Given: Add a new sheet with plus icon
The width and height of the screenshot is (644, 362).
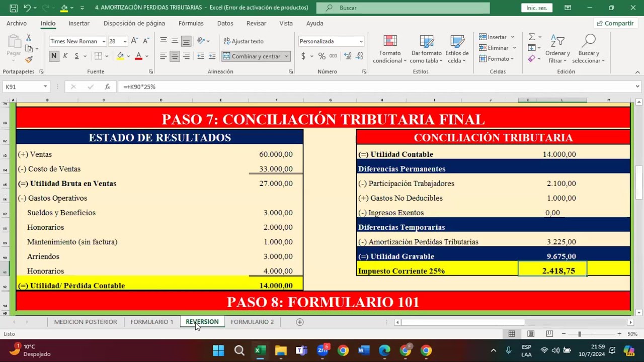Looking at the screenshot, I should (x=300, y=322).
